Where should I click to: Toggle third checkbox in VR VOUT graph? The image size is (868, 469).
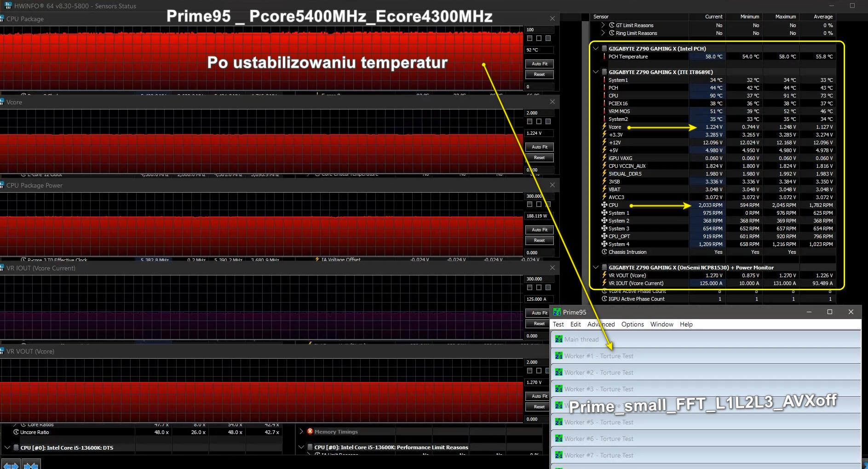(548, 371)
